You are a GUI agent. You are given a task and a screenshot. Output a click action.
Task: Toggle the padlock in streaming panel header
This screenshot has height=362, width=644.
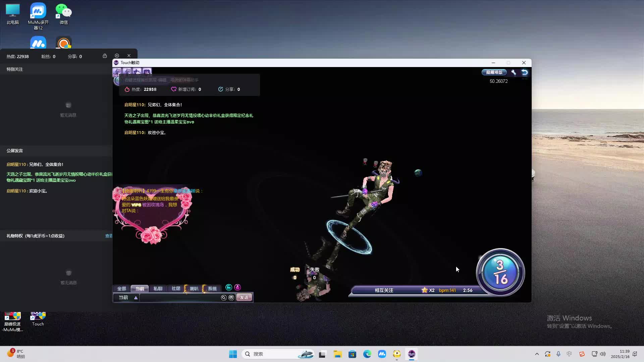[105, 56]
